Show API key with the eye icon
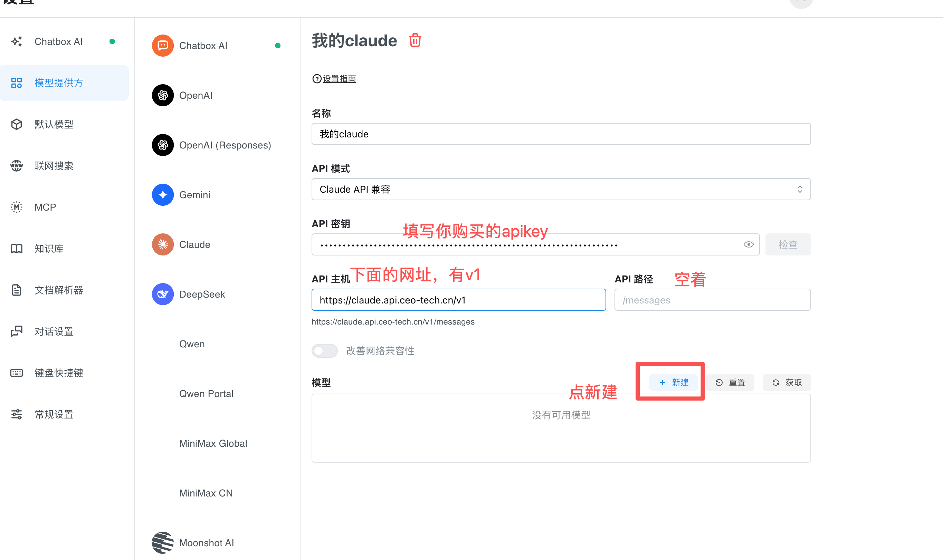943x560 pixels. [749, 244]
